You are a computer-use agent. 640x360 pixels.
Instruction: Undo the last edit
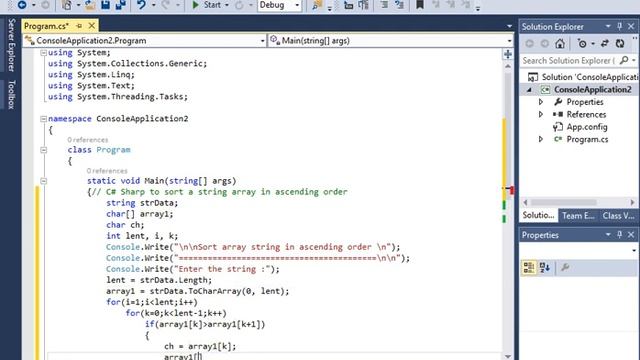(141, 5)
